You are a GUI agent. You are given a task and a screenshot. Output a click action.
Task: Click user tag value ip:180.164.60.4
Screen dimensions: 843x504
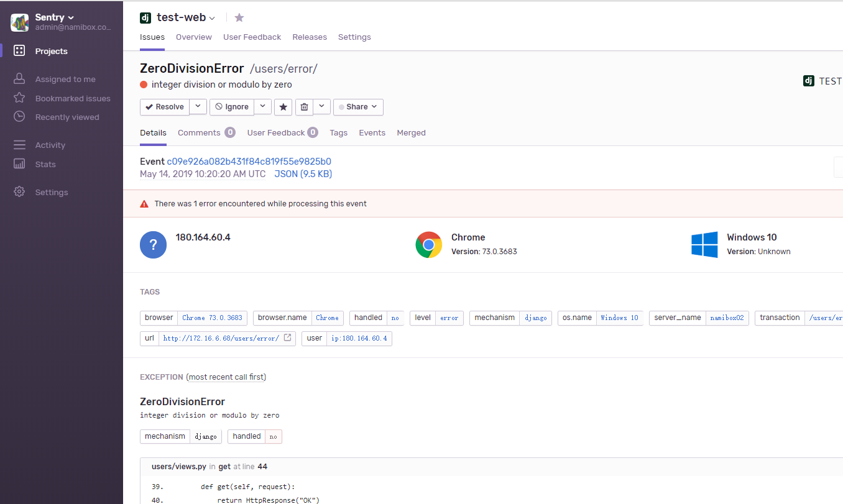[359, 338]
